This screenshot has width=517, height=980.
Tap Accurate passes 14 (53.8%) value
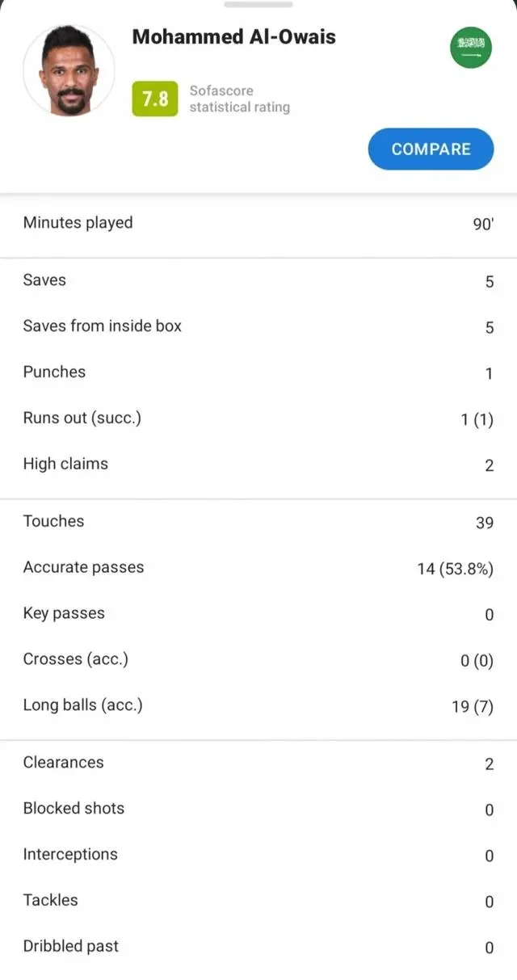[454, 569]
